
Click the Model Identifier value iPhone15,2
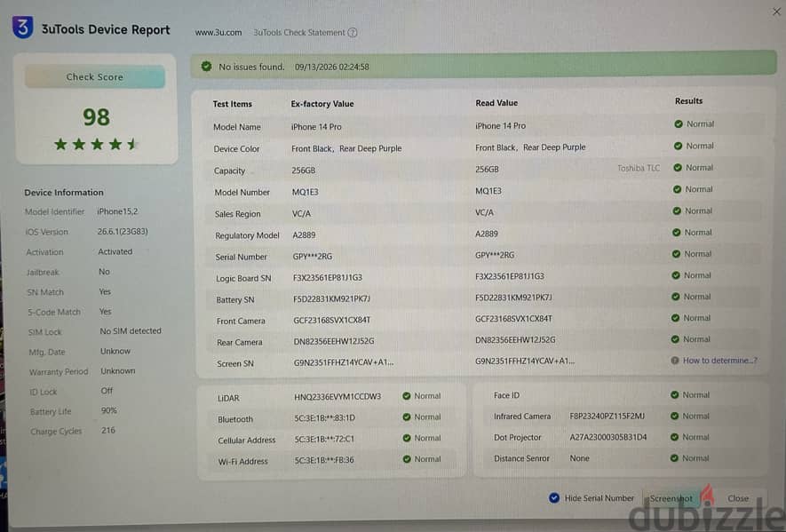(x=117, y=211)
